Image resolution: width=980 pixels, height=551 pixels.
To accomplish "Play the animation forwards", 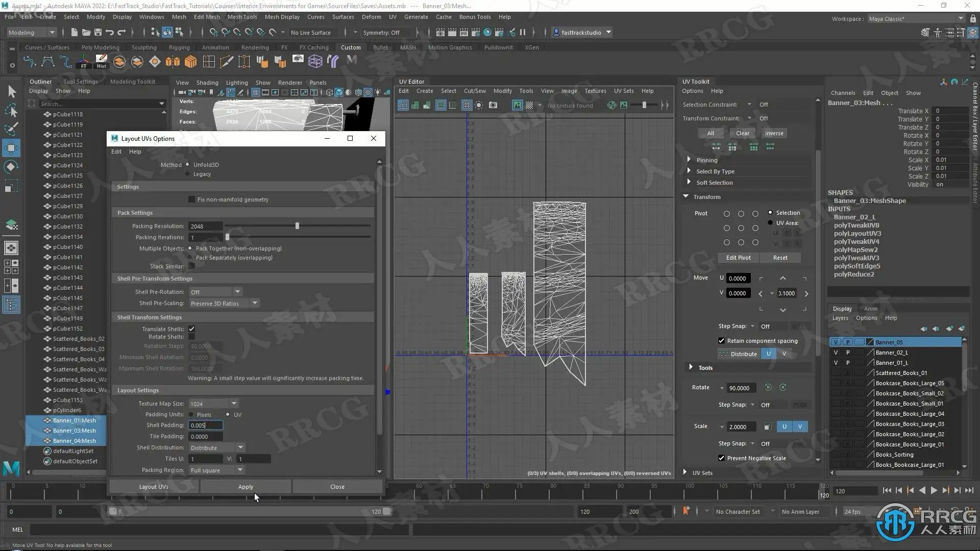I will click(x=934, y=490).
